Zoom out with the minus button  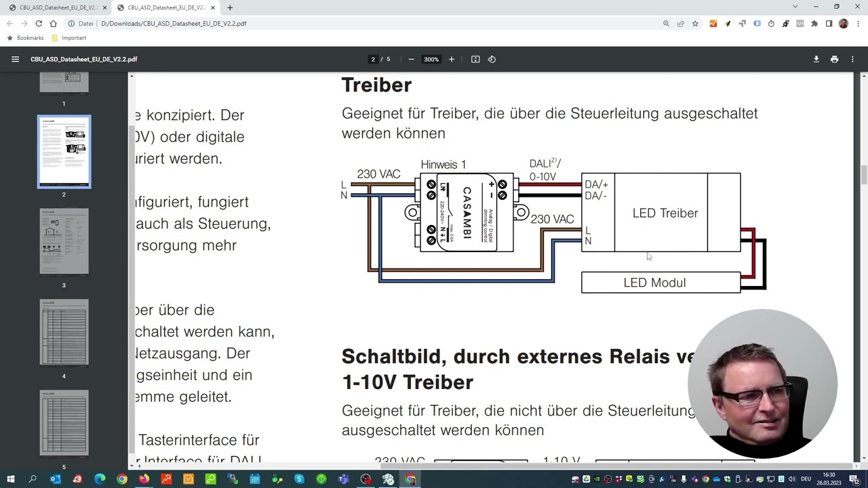411,59
